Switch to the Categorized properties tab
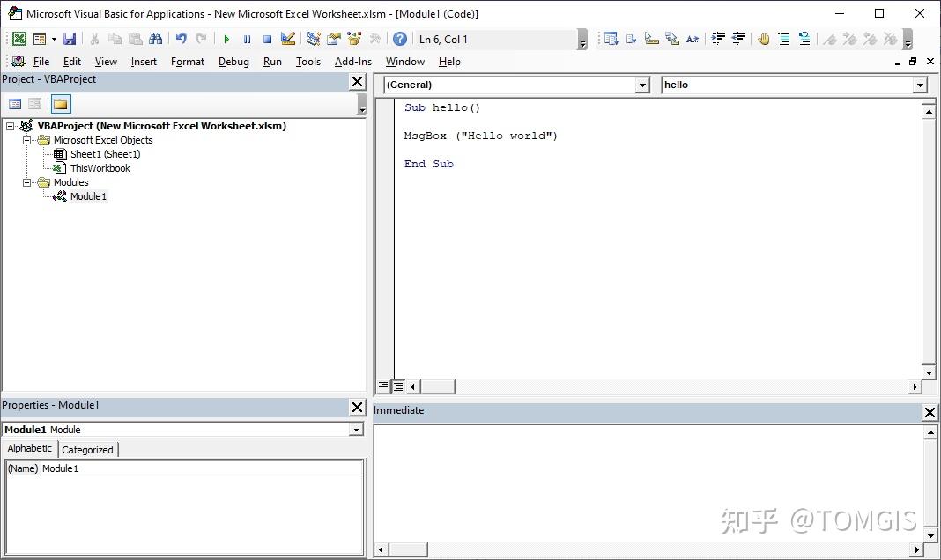 point(87,449)
